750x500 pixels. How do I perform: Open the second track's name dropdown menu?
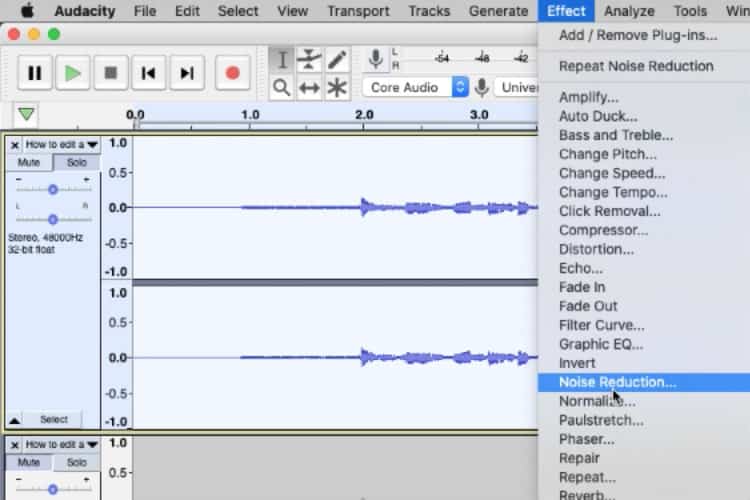point(61,444)
